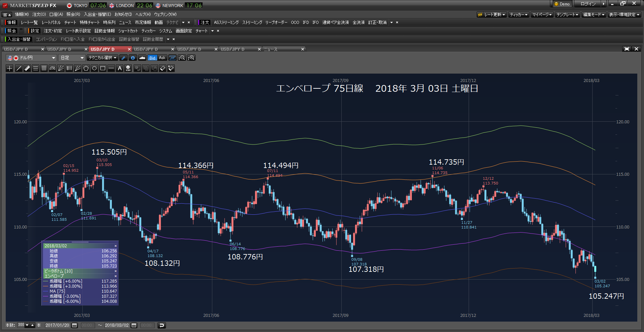The width and height of the screenshot is (644, 332).
Task: Click the 乖離幅 [+6.00%] green line swatch
Action: pos(46,281)
